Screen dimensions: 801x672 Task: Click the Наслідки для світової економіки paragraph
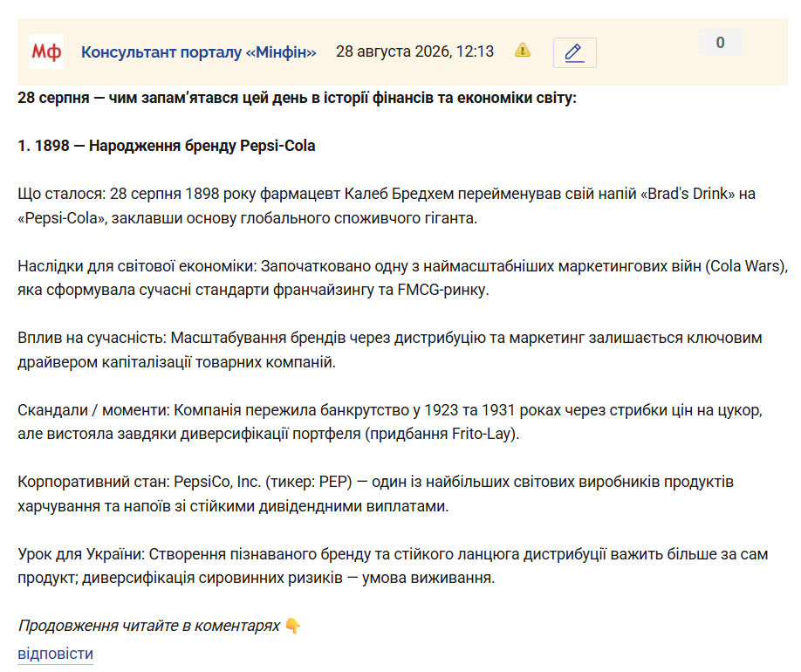click(402, 278)
